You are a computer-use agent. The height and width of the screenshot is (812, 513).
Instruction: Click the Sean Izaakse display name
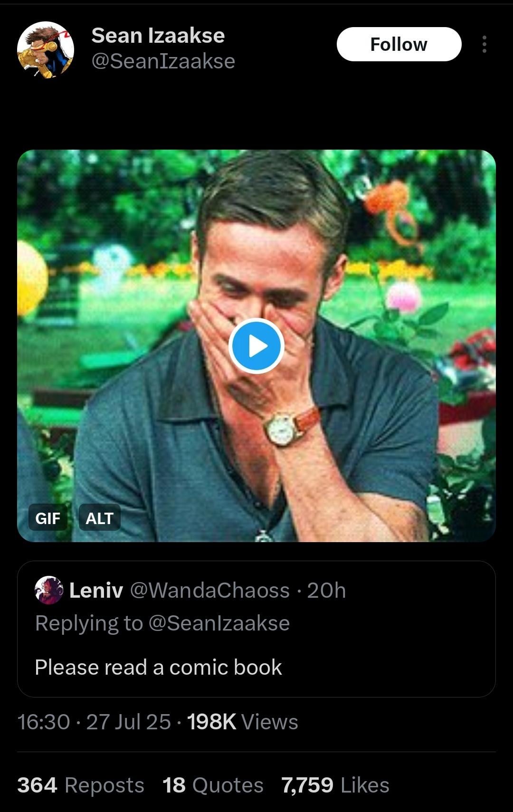[x=158, y=36]
